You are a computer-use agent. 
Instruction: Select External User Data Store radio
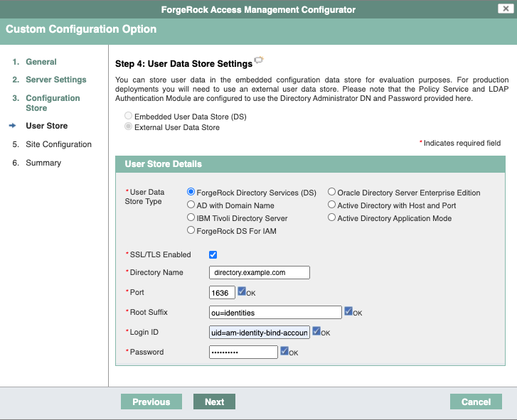128,126
